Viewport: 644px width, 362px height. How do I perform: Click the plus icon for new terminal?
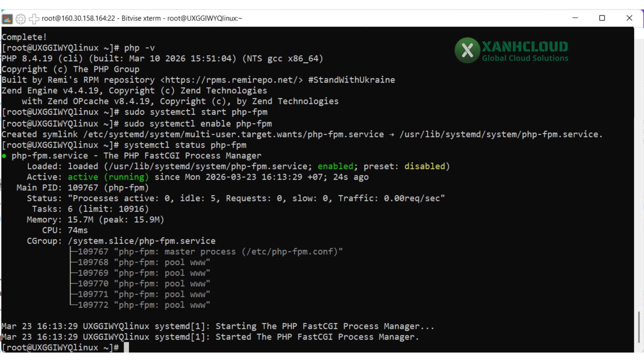[x=34, y=19]
